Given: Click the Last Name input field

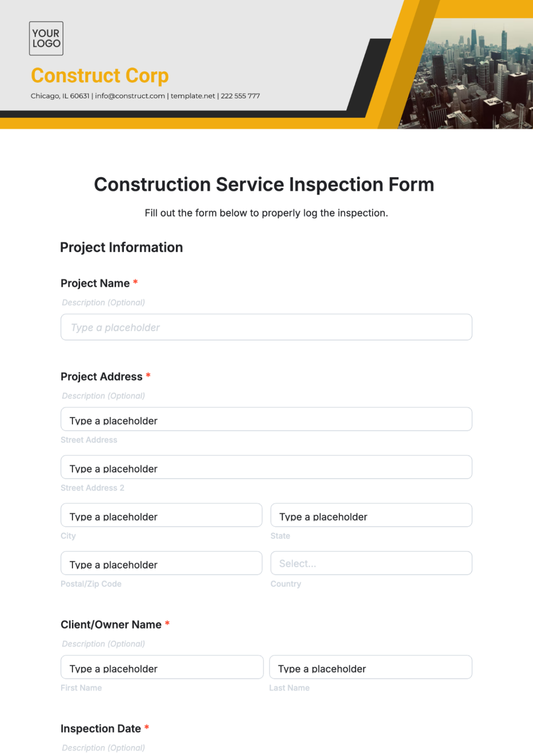Looking at the screenshot, I should [371, 667].
